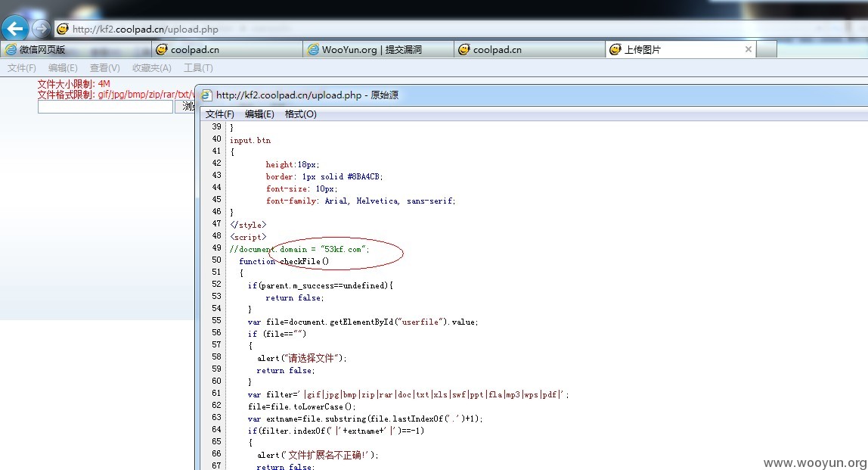Viewport: 868px width, 470px height.
Task: Click the file path upload input field
Action: (105, 107)
